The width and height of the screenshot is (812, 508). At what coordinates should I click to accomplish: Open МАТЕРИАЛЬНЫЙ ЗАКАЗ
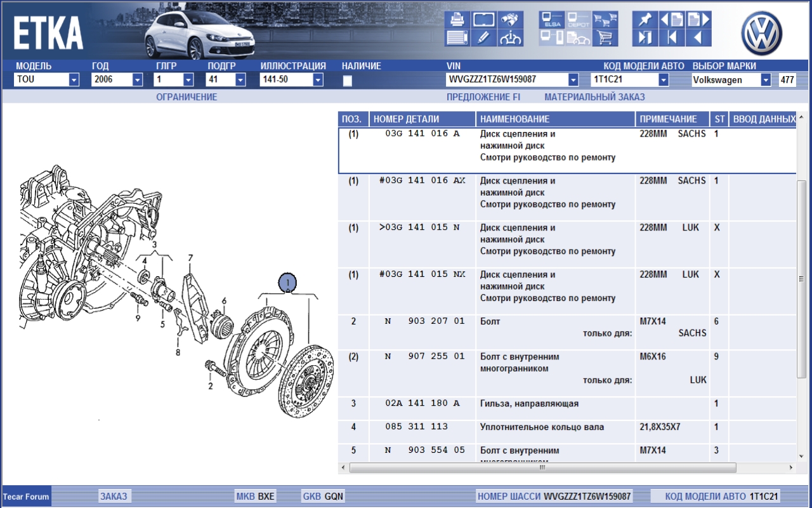pyautogui.click(x=594, y=97)
